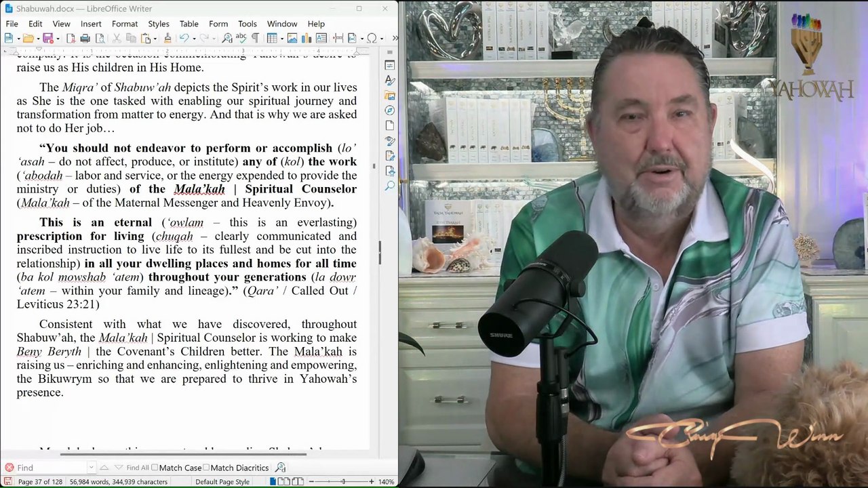868x488 pixels.
Task: Toggle formatting marks (pilcrow) icon
Action: click(255, 38)
